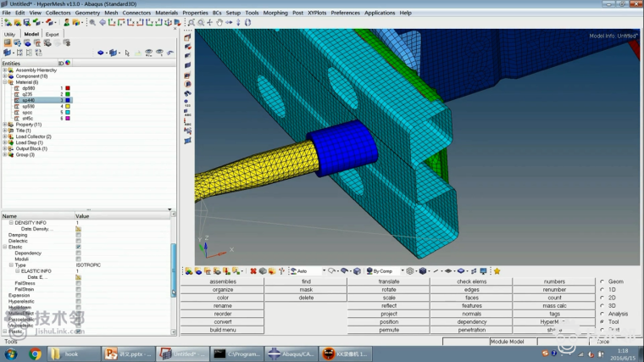Click the red X delete icon
The image size is (644, 362).
point(253,271)
